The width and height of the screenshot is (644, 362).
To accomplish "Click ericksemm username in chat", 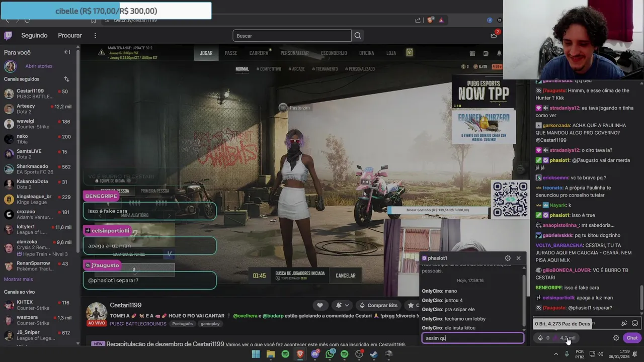I will pos(555,177).
